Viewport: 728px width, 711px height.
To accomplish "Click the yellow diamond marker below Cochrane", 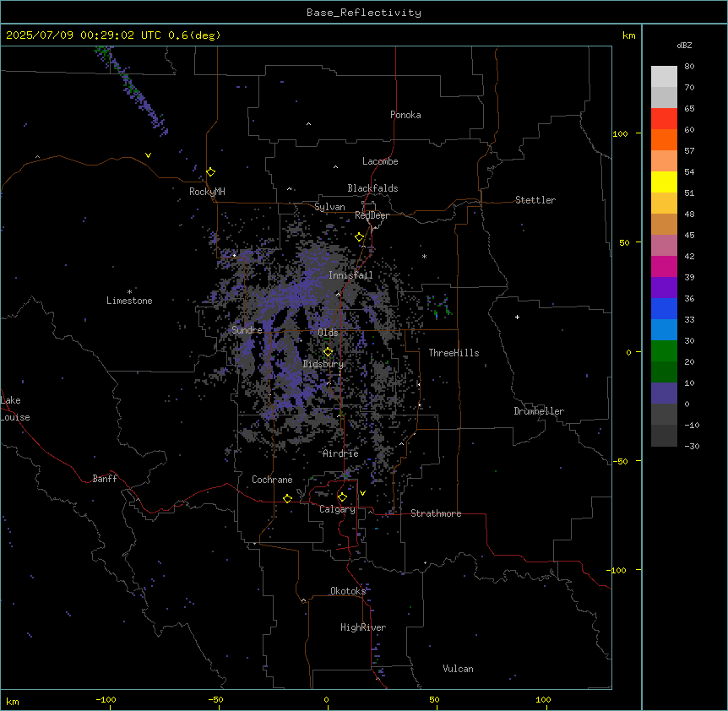I will coord(287,498).
